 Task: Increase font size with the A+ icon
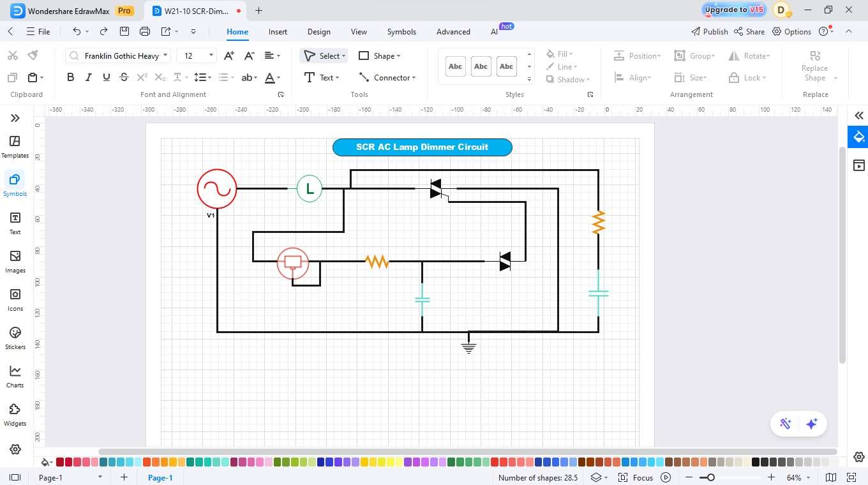click(229, 56)
